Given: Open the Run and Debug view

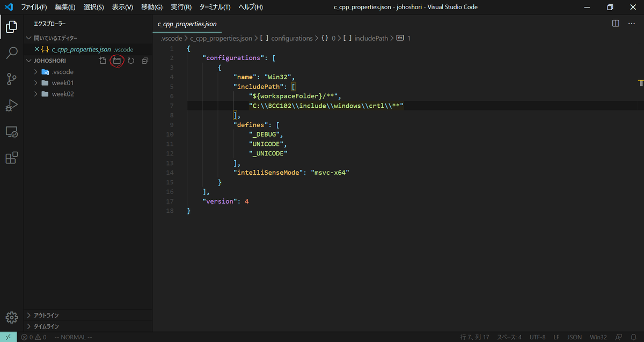Looking at the screenshot, I should tap(12, 105).
